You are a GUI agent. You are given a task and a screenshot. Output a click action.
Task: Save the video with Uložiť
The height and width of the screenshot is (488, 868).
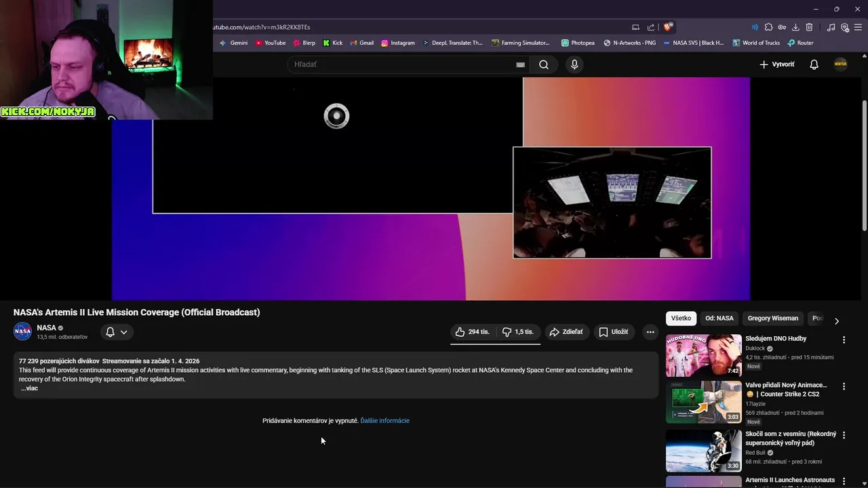[614, 332]
